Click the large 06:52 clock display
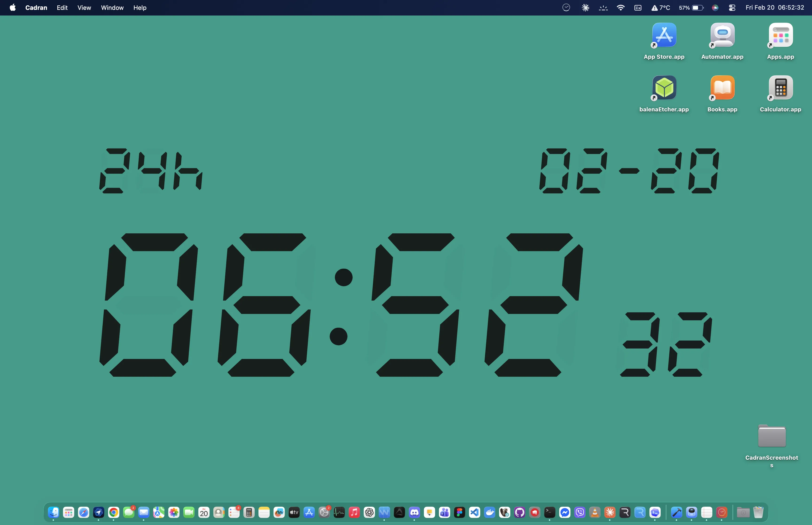812x525 pixels. pos(341,305)
